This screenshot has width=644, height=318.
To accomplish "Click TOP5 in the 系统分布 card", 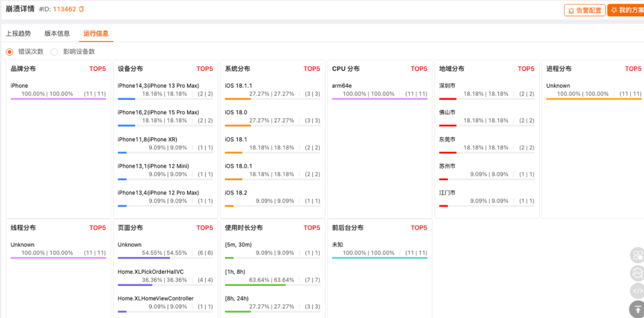I will [312, 69].
